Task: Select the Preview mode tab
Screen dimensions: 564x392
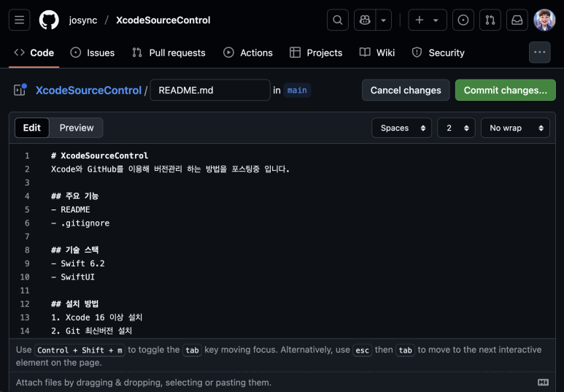Action: (77, 128)
